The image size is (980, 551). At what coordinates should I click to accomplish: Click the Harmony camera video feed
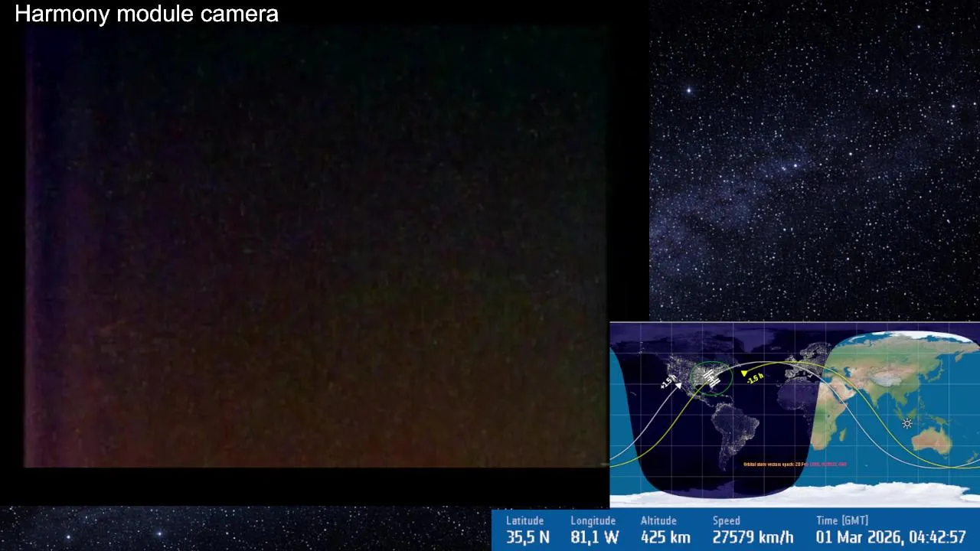[x=316, y=246]
